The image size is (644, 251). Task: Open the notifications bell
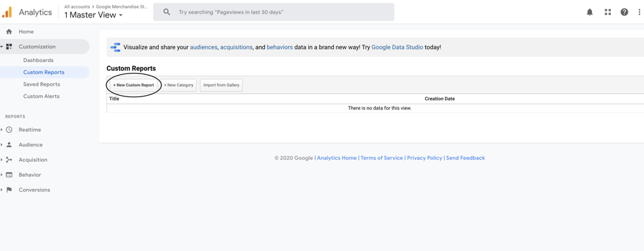pyautogui.click(x=590, y=12)
